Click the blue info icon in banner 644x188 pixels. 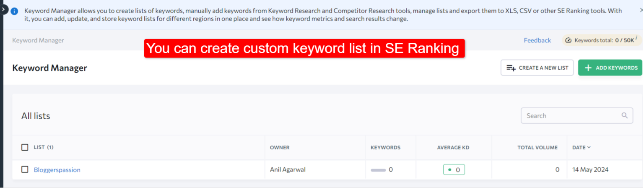tap(15, 11)
